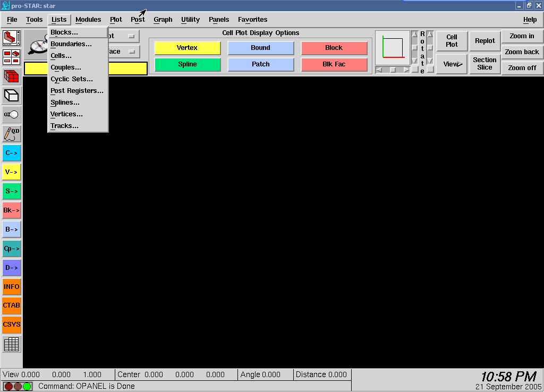Open the Modules menu
The height and width of the screenshot is (392, 544).
pyautogui.click(x=88, y=20)
